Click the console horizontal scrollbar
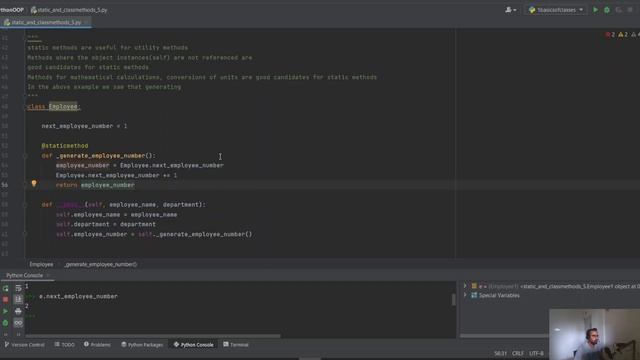Viewport: 640px width, 360px height. point(153,336)
